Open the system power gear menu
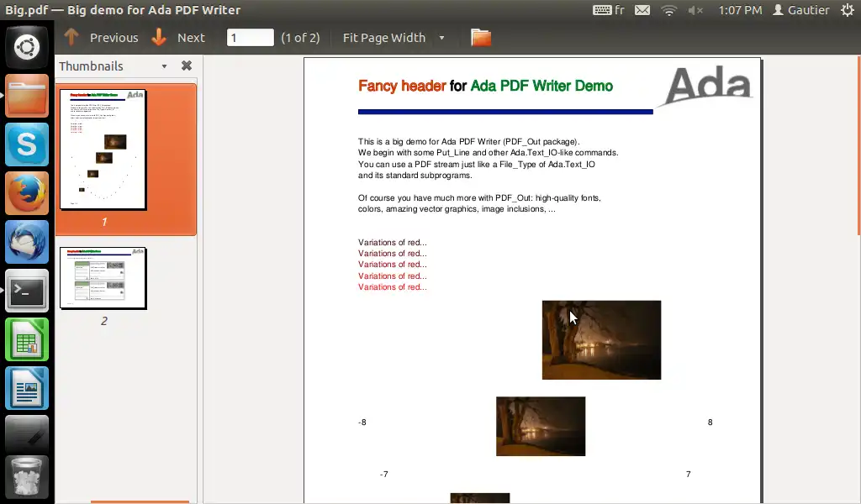This screenshot has width=861, height=504. (848, 10)
